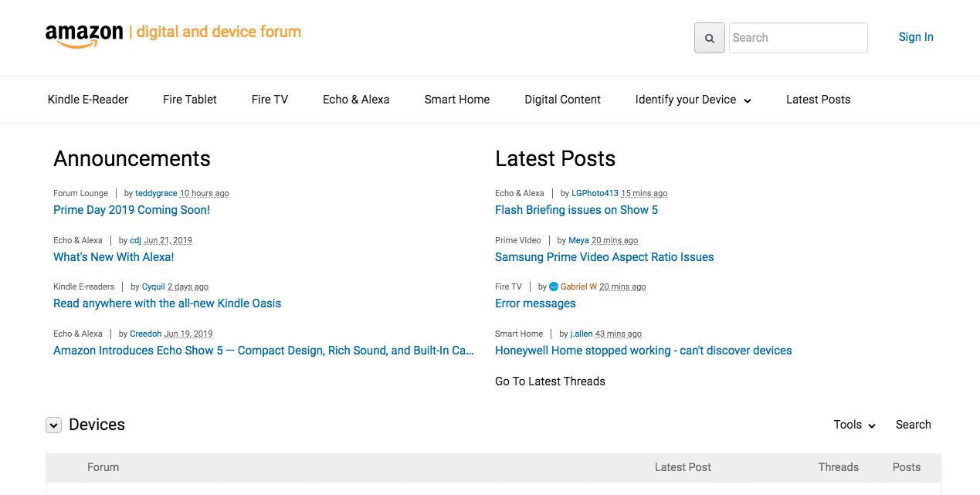980x495 pixels.
Task: Open Identify your Device dropdown
Action: coord(693,100)
